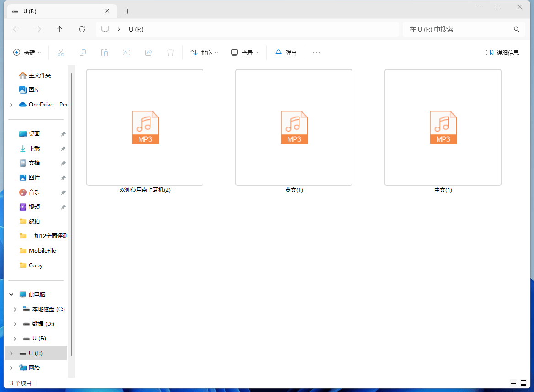Navigate up one folder level
The height and width of the screenshot is (392, 534).
pyautogui.click(x=60, y=29)
